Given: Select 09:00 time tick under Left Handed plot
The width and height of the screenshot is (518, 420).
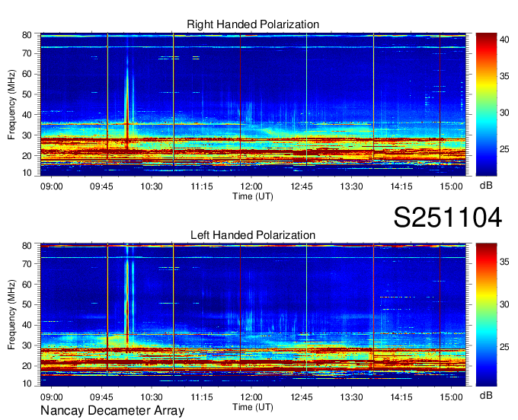Looking at the screenshot, I should pos(51,396).
